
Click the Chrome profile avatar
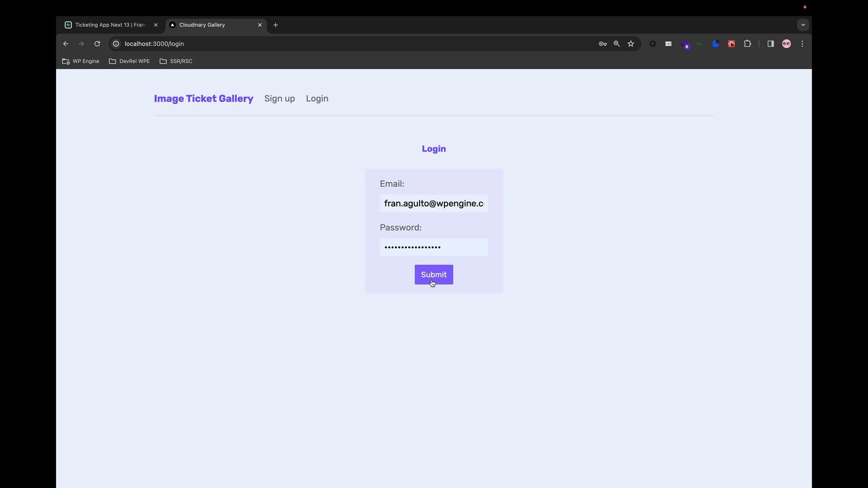click(787, 44)
